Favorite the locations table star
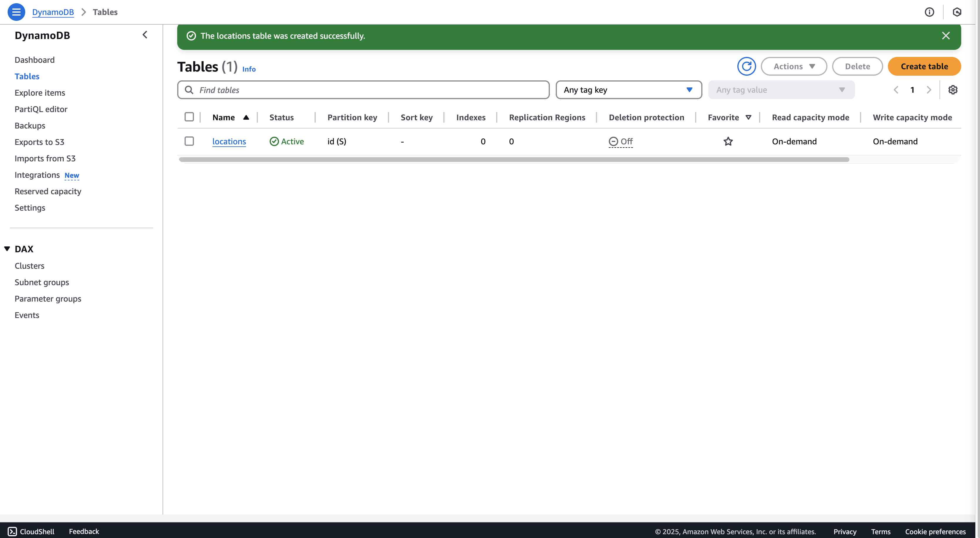980x538 pixels. pyautogui.click(x=728, y=141)
